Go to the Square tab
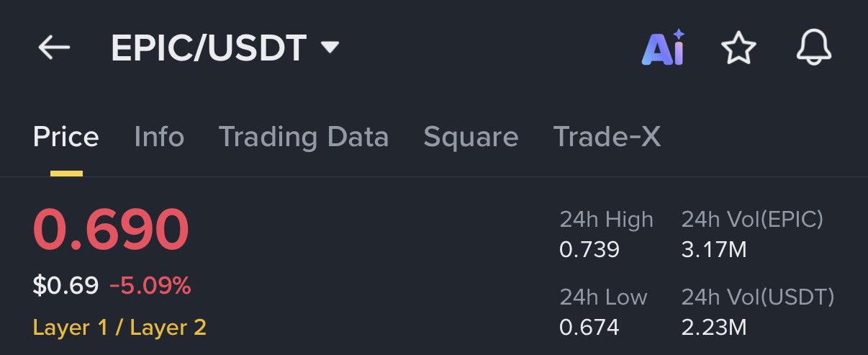The width and height of the screenshot is (868, 355). tap(471, 137)
